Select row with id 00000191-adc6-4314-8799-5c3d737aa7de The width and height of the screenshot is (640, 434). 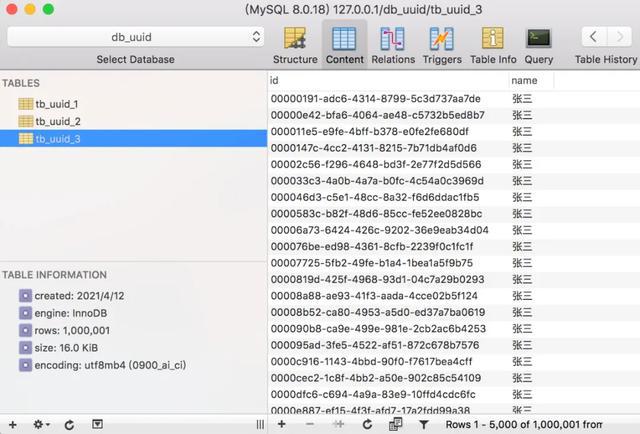[x=375, y=99]
